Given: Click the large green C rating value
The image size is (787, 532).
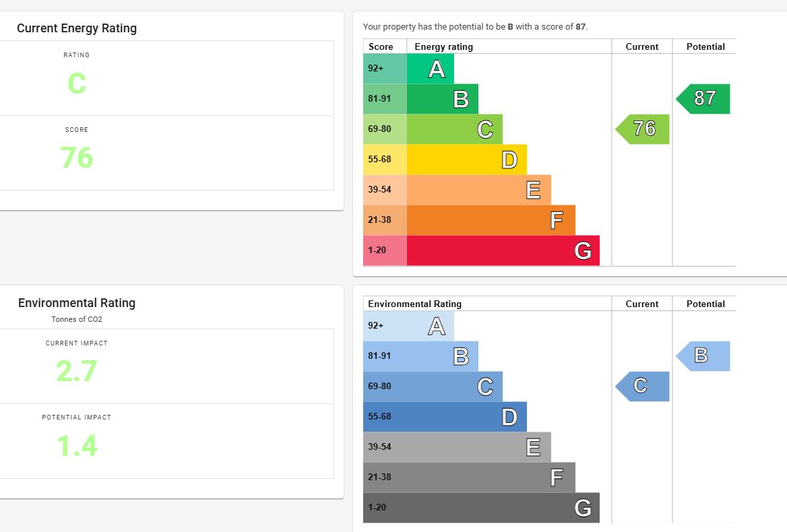Looking at the screenshot, I should (x=77, y=84).
